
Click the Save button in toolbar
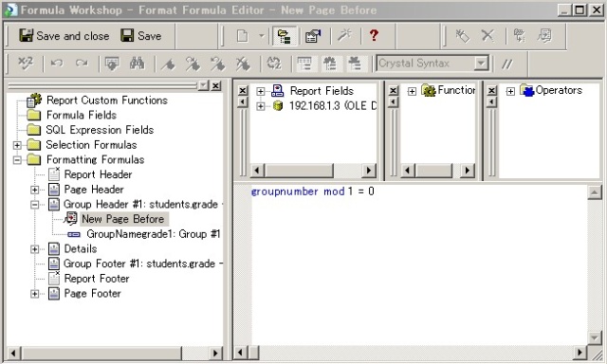[141, 36]
